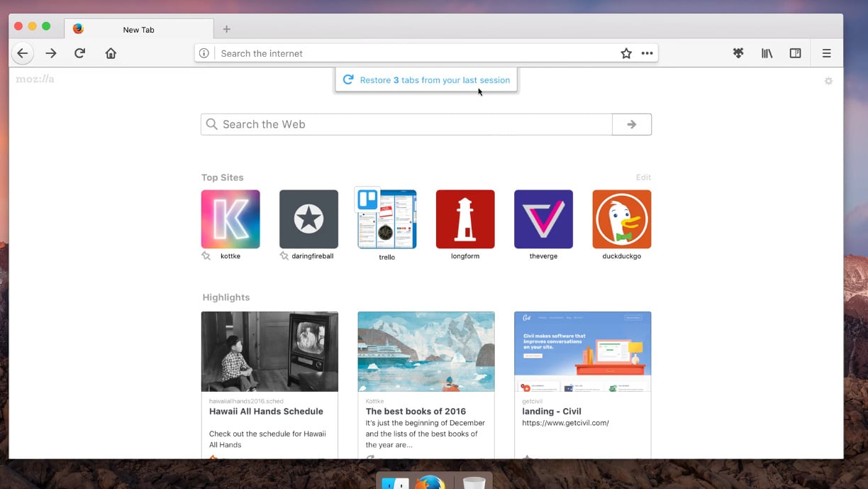868x489 pixels.
Task: Restore 3 tabs from your last session
Action: click(426, 80)
